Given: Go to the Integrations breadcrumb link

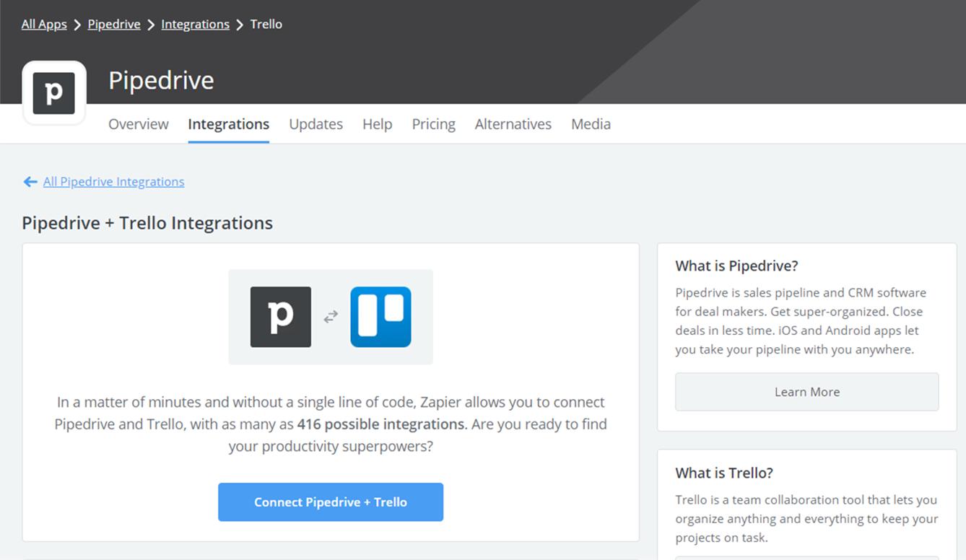Looking at the screenshot, I should (x=195, y=25).
